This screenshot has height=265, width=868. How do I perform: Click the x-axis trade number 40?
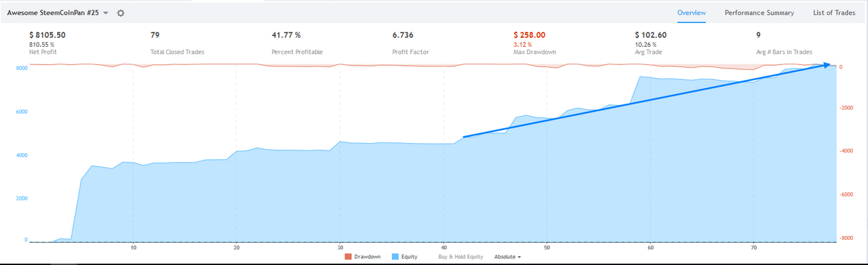443,248
